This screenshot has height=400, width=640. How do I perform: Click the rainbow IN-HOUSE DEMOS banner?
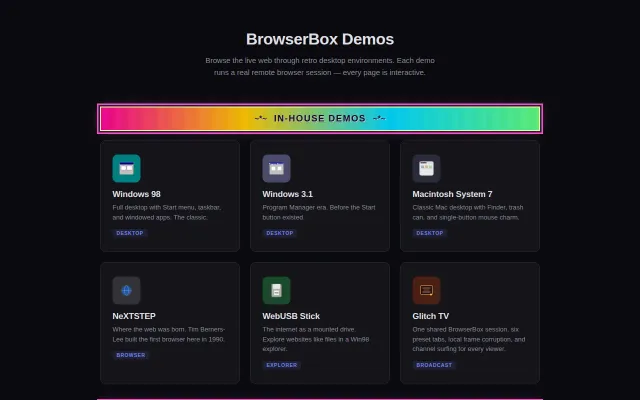[x=320, y=119]
